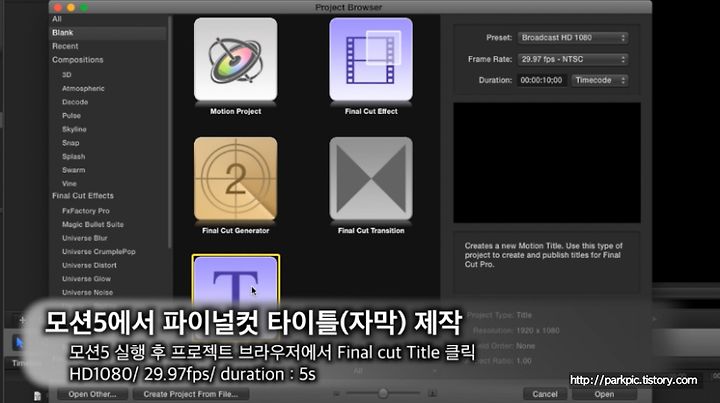Click the Duration field 00:00:10;00
This screenshot has width=720, height=403.
(x=541, y=80)
